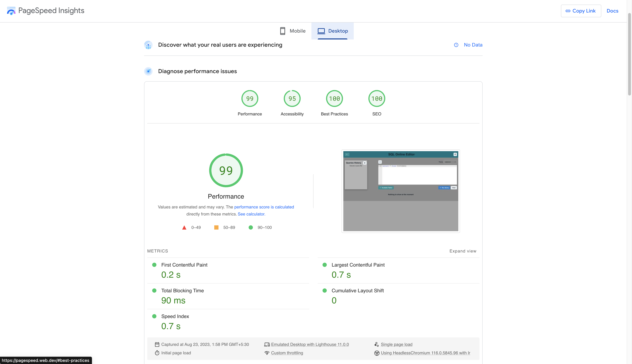Screen dimensions: 632x364
Task: Jump to the SEO score gauge
Action: [376, 98]
